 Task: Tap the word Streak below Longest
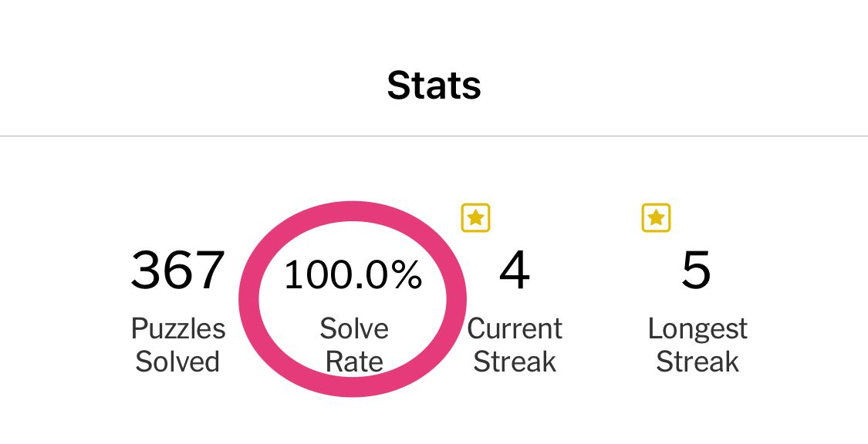[x=697, y=362]
